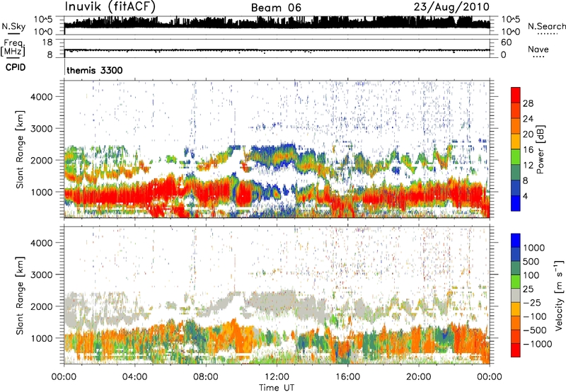Click the 'themis 3300' mode label
The image size is (566, 392).
(x=95, y=70)
